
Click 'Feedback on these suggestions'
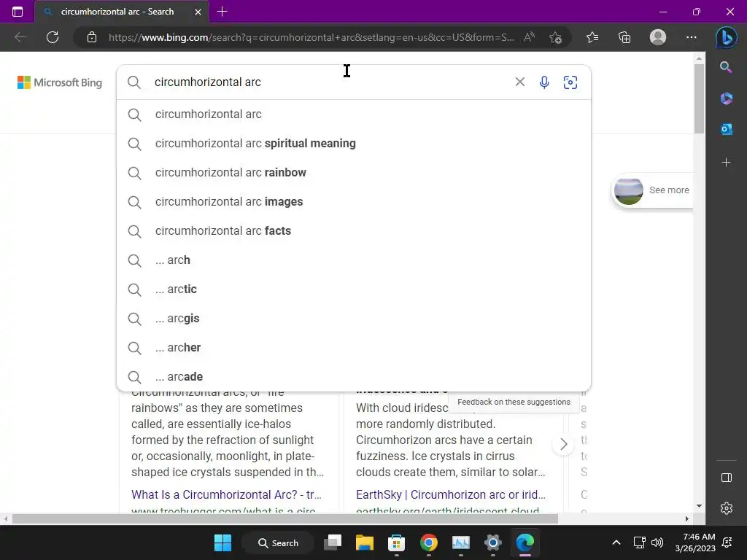[x=514, y=402]
